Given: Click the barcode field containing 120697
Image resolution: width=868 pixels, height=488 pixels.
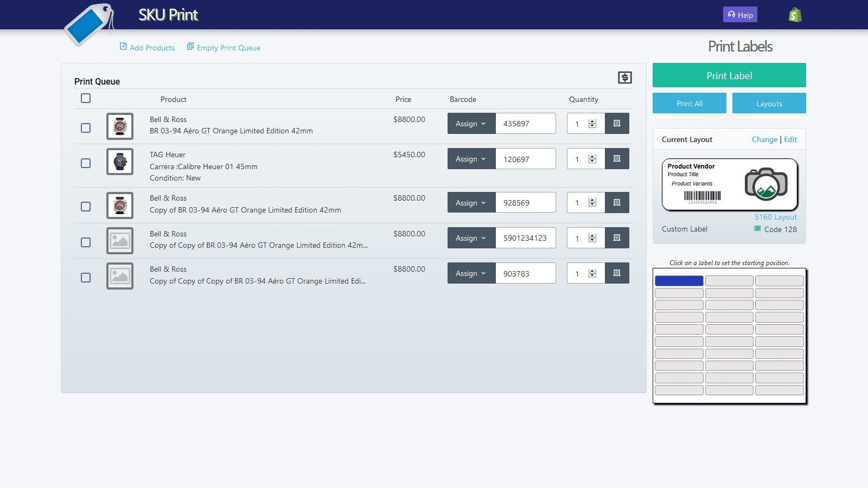Looking at the screenshot, I should pyautogui.click(x=525, y=159).
